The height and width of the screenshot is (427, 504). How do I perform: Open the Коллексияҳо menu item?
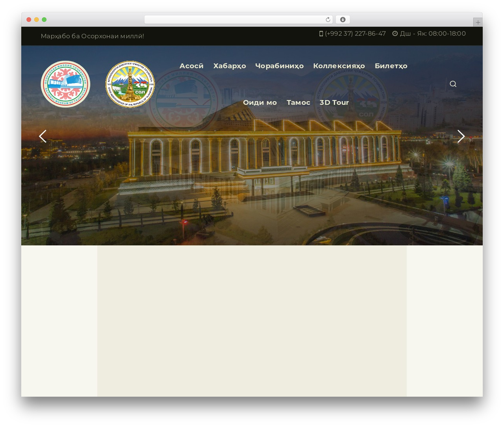(x=339, y=66)
